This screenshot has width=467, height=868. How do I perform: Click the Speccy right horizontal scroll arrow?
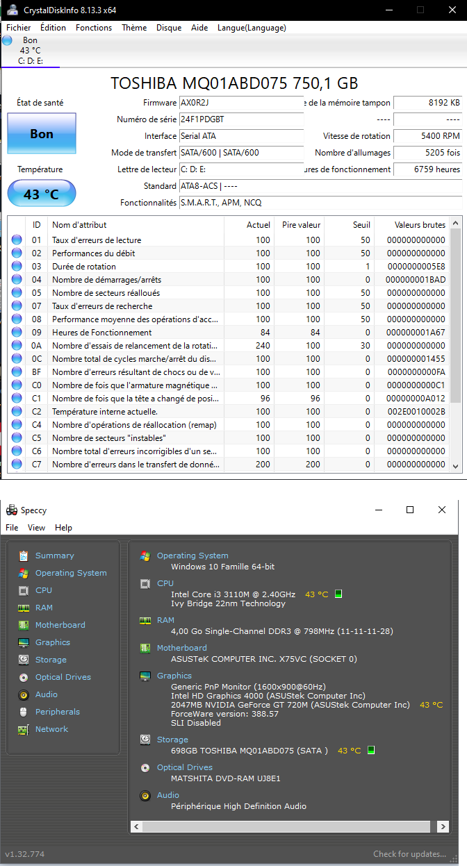[443, 827]
